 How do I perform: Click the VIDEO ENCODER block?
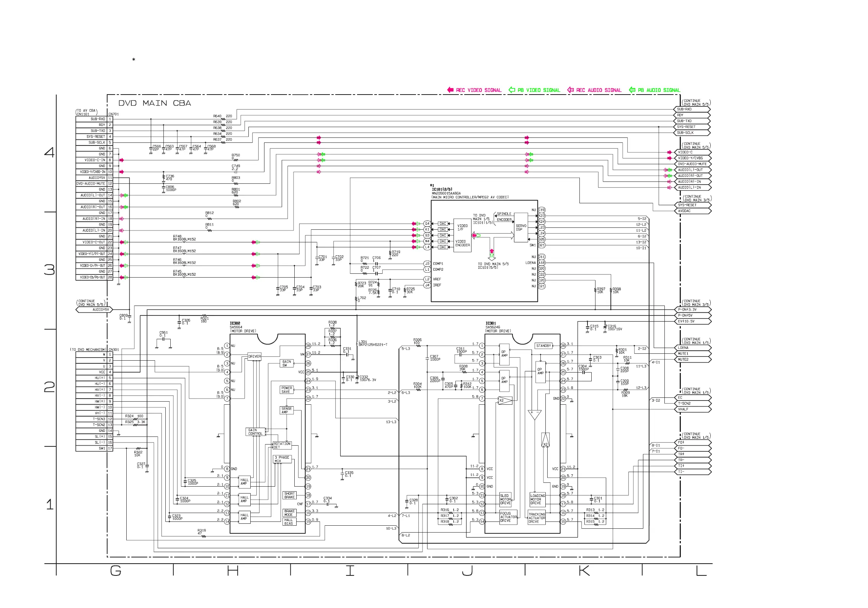[462, 243]
